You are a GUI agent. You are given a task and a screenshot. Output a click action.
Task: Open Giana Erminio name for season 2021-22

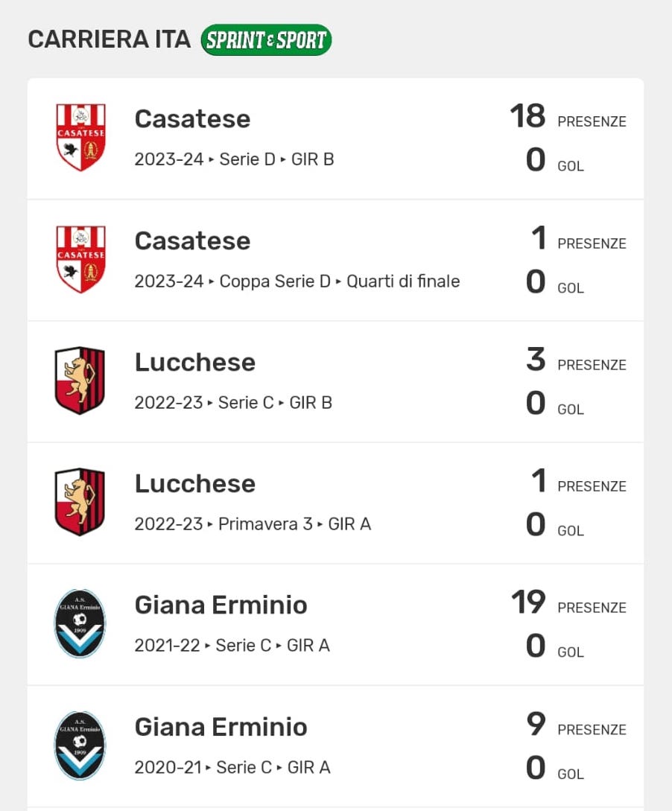[221, 605]
